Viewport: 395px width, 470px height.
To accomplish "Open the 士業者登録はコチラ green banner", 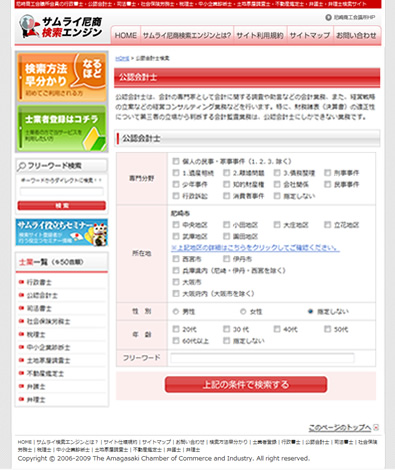I will pos(62,128).
